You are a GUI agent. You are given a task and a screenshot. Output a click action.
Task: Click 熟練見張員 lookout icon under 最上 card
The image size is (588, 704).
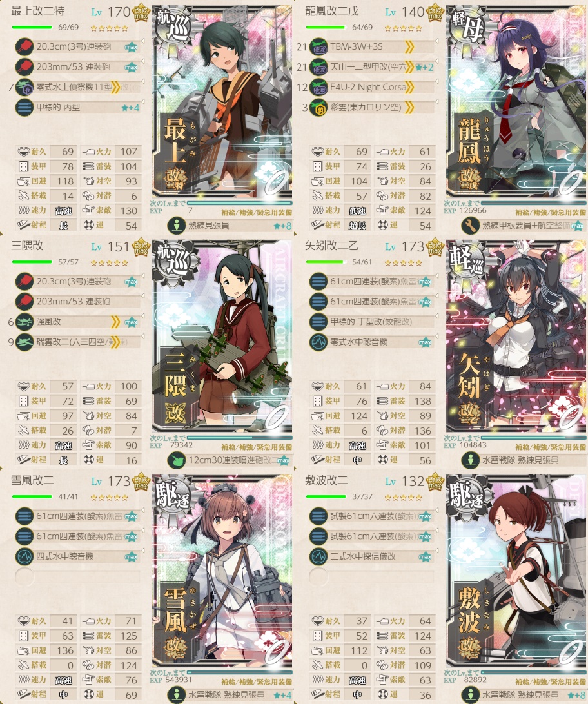[177, 226]
